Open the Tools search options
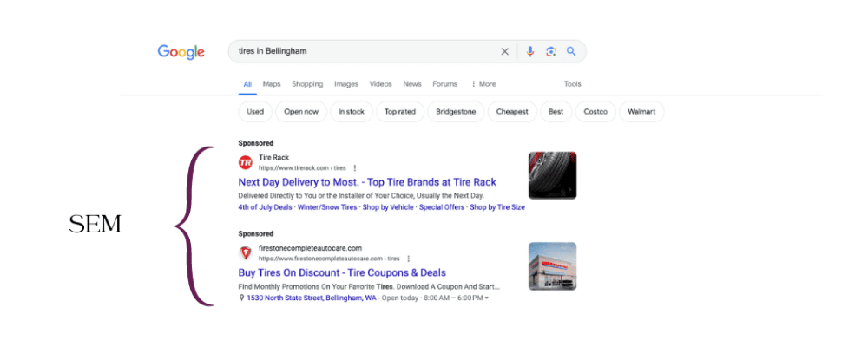Screen dimensions: 868x347 pyautogui.click(x=572, y=84)
